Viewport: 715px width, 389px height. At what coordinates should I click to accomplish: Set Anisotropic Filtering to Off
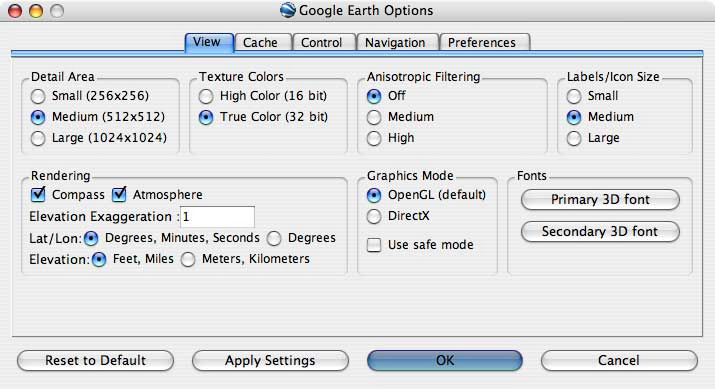[374, 96]
